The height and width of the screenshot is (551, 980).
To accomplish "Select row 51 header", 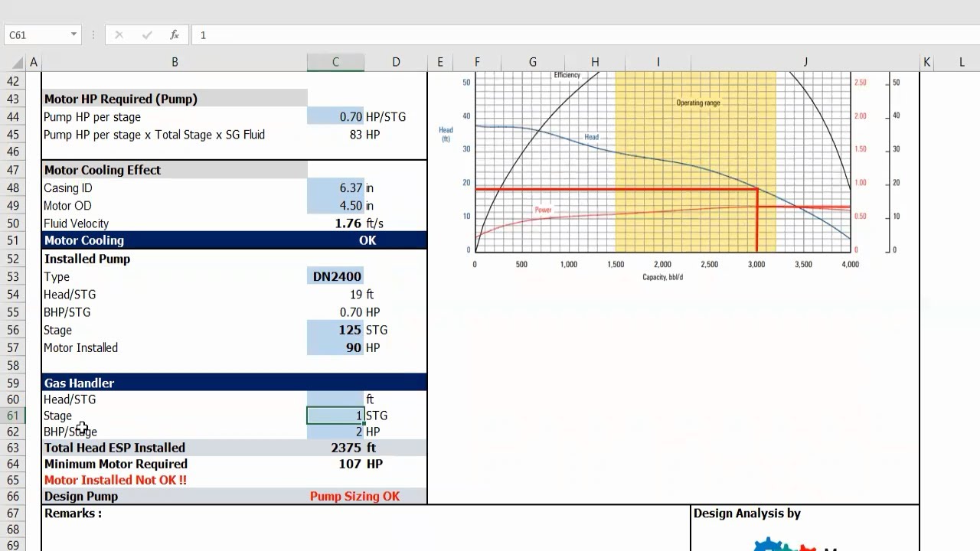I will coord(12,240).
